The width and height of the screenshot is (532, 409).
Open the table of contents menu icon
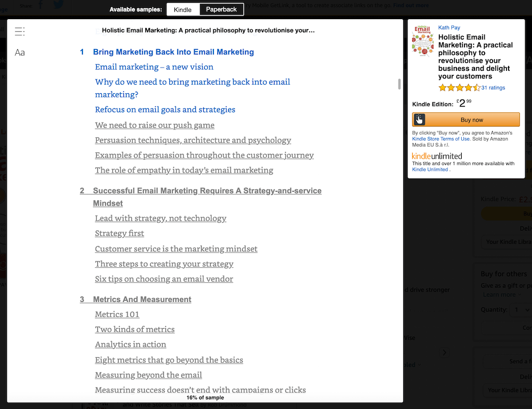point(20,31)
